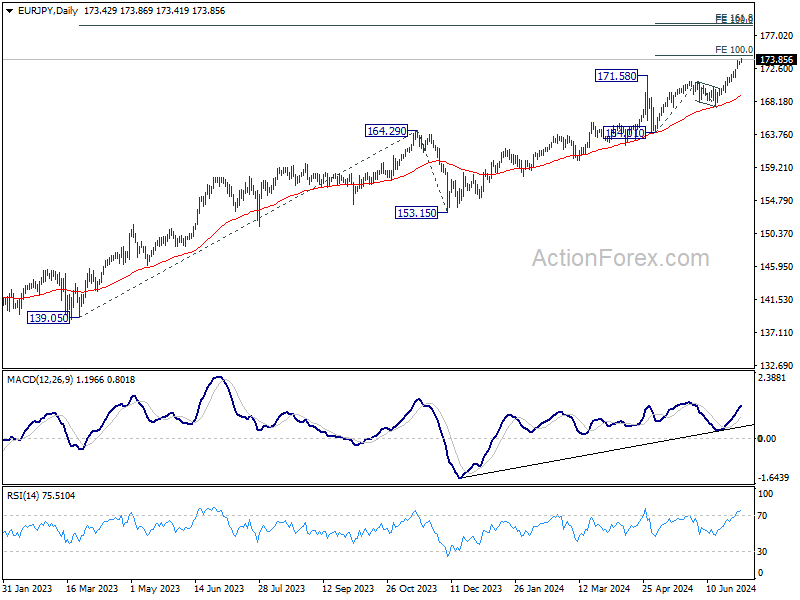This screenshot has width=800, height=600.
Task: Click the 26 Oct 2023 date label
Action: pos(411,588)
